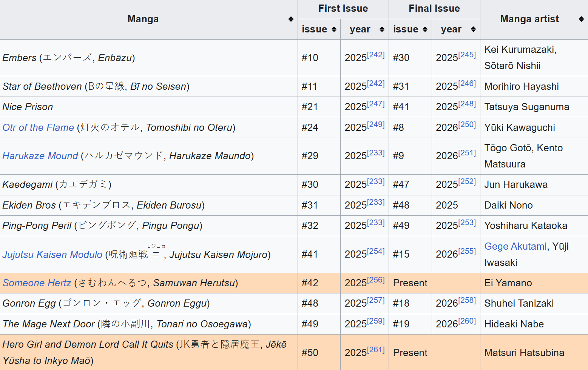This screenshot has width=588, height=370.
Task: Open the Someone Hertz article link
Action: (37, 283)
